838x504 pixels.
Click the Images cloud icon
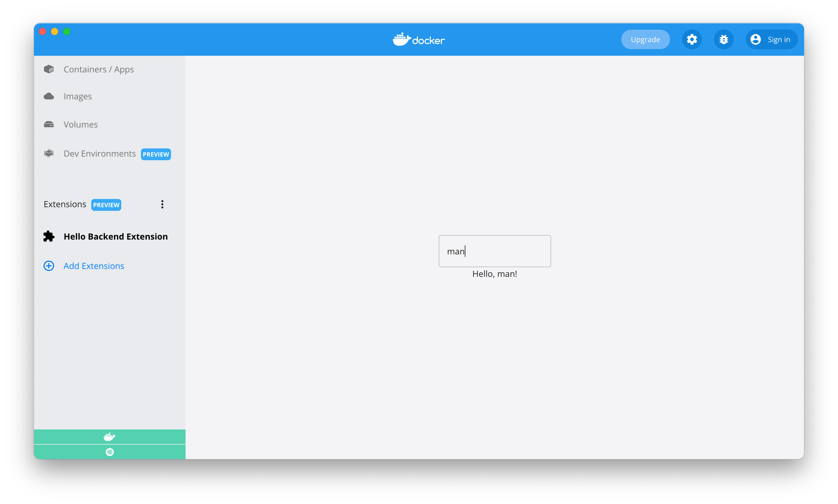49,96
